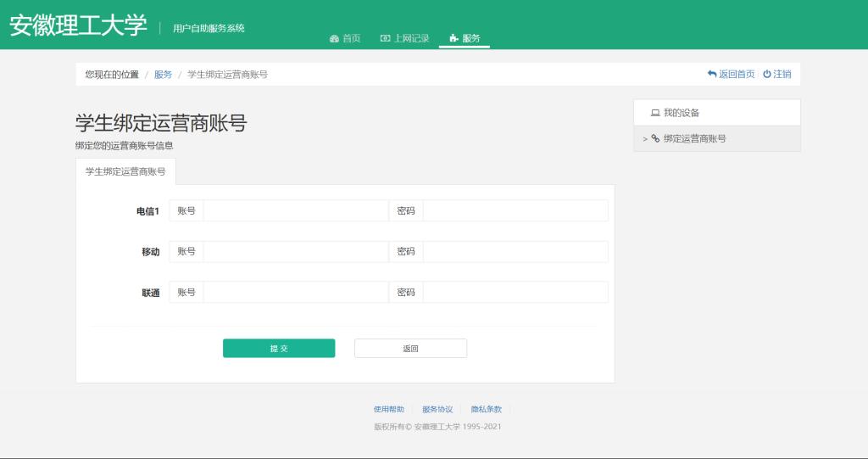Click the return arrow icon beside 返回首页
Viewport: 868px width, 459px height.
(x=712, y=75)
